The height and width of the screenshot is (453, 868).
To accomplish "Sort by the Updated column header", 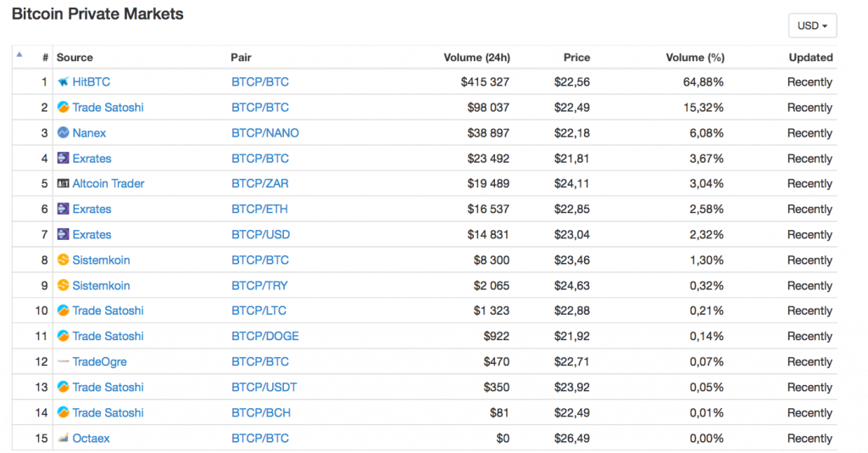I will [x=810, y=58].
